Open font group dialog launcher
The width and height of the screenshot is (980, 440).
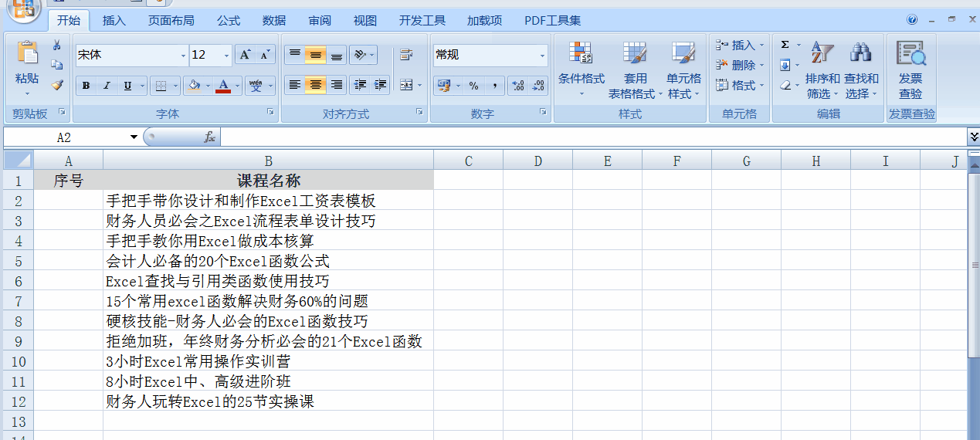pyautogui.click(x=271, y=113)
